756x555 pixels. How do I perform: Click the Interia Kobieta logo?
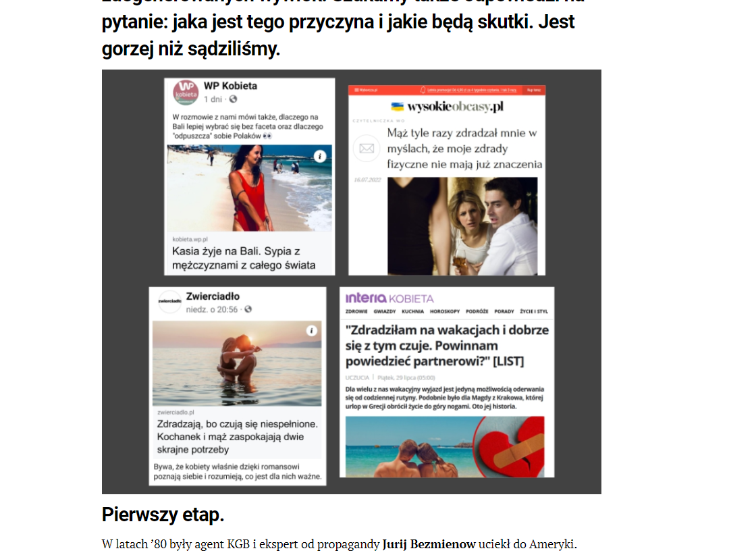[x=389, y=298]
